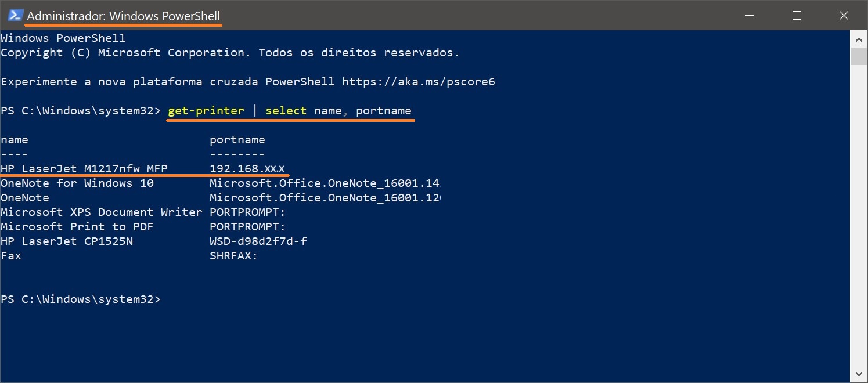The height and width of the screenshot is (383, 868).
Task: Click the Administrador: Windows PowerShell title text
Action: 124,16
